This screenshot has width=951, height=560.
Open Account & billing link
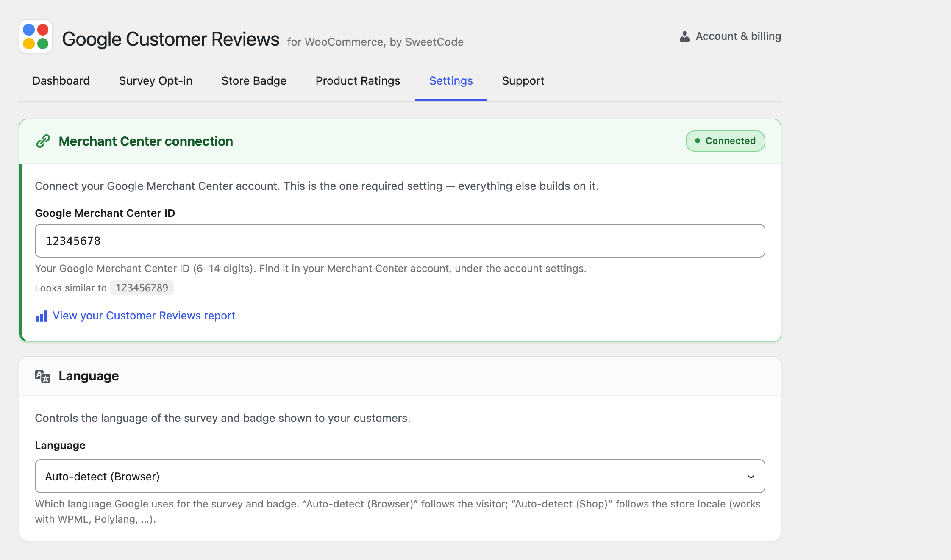(730, 36)
